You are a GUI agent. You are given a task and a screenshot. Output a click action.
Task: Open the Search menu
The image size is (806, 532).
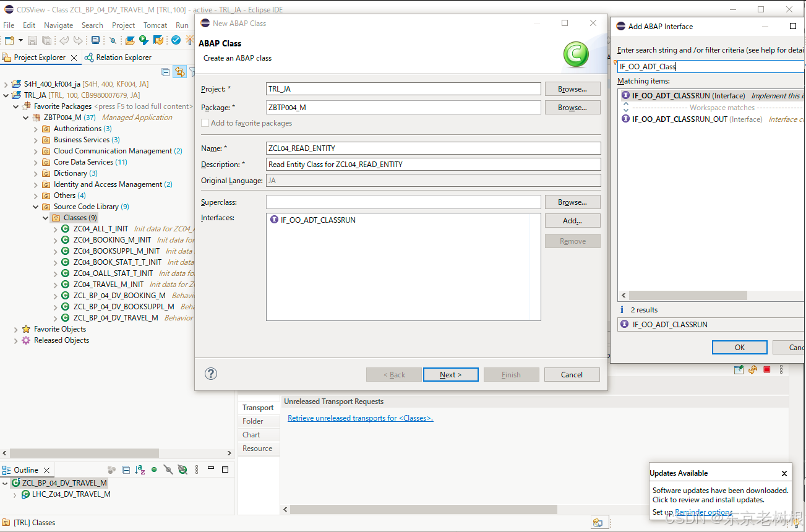(x=92, y=25)
